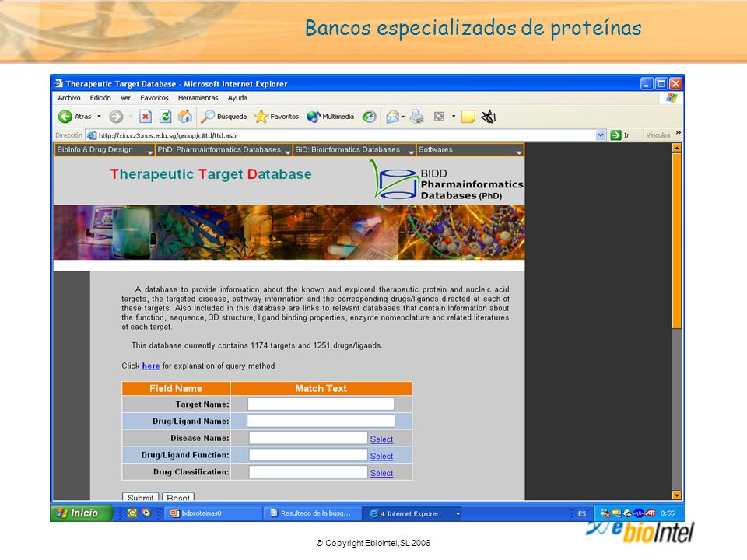Click the Submit button
The image size is (747, 560).
(141, 496)
